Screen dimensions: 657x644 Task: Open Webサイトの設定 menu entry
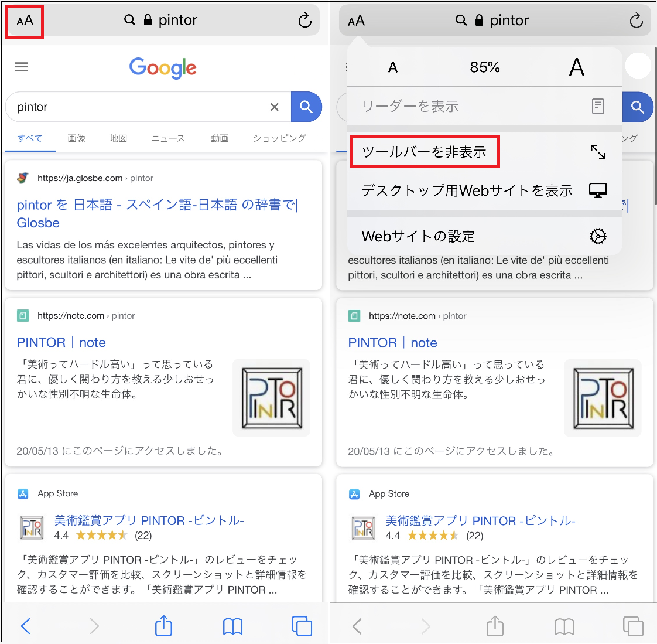pyautogui.click(x=418, y=236)
